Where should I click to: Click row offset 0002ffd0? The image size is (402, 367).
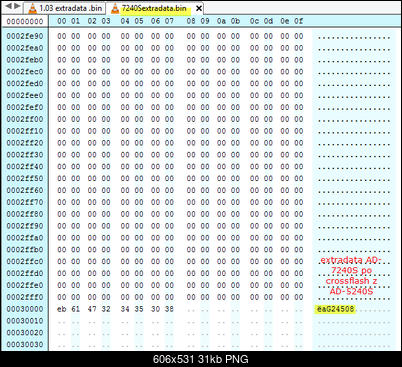pyautogui.click(x=25, y=273)
